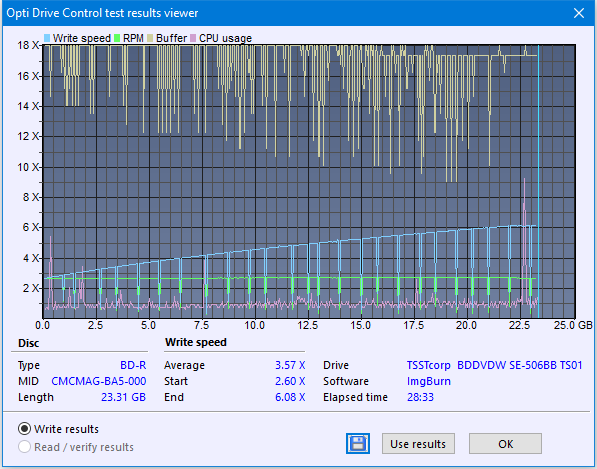Confirm with the OK button

[505, 443]
